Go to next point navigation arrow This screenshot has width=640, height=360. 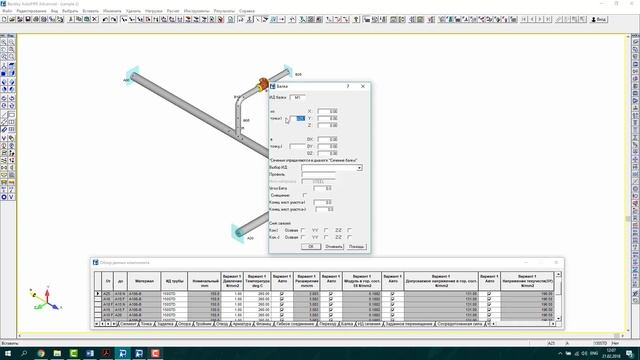coord(540,19)
